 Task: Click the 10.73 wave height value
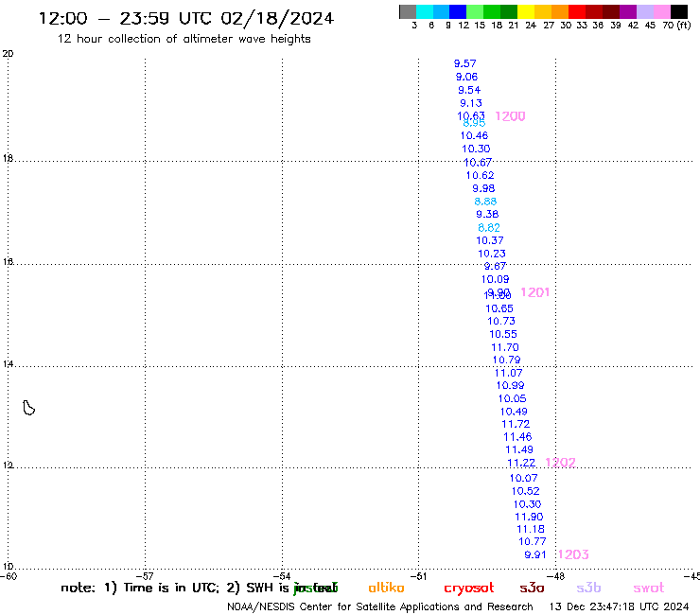click(x=501, y=321)
